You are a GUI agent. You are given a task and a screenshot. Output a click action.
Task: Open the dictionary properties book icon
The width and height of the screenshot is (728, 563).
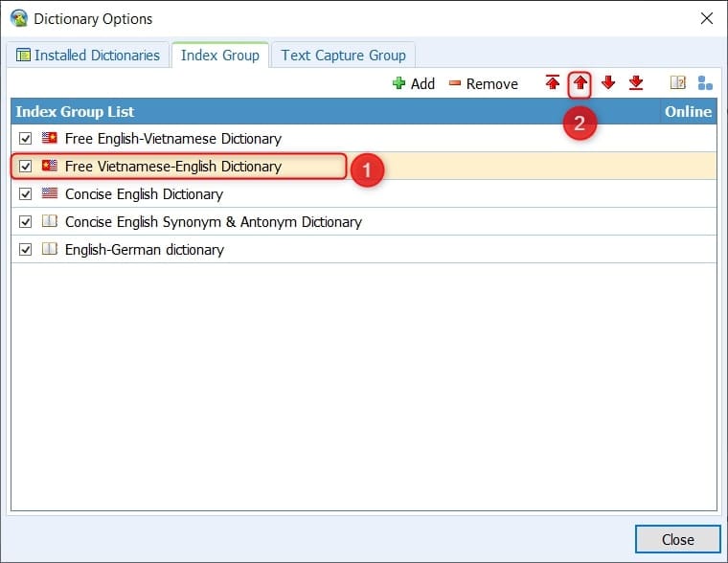(677, 83)
